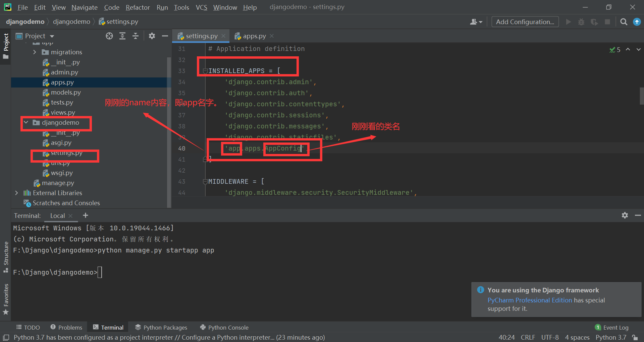Open the Favorites side tool button
Screen dimensions: 644x342
[x=6, y=299]
